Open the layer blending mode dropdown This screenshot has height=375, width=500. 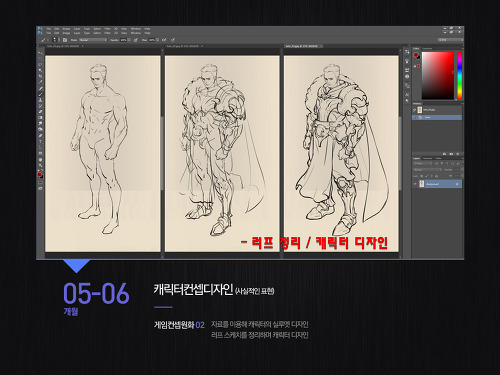(x=427, y=170)
